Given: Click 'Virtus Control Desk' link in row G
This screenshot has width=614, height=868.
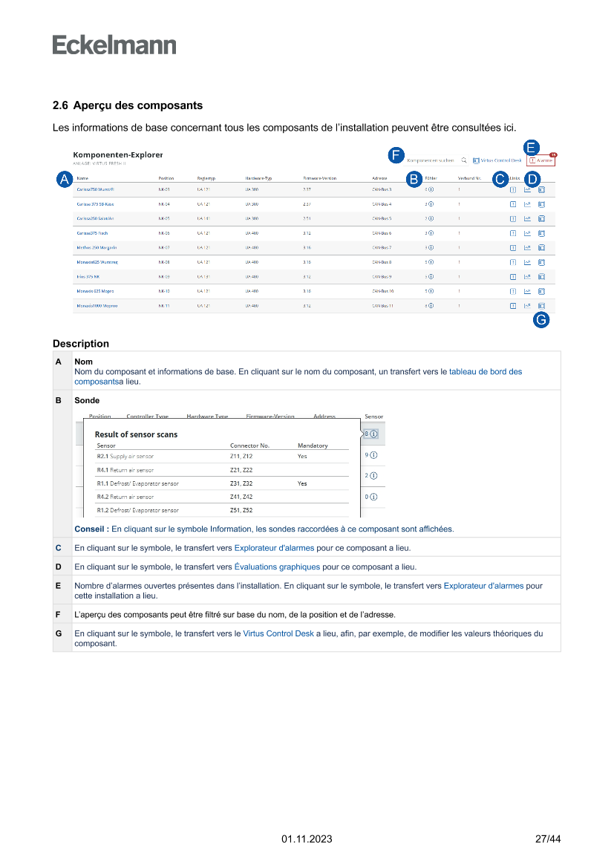Looking at the screenshot, I should tap(278, 633).
